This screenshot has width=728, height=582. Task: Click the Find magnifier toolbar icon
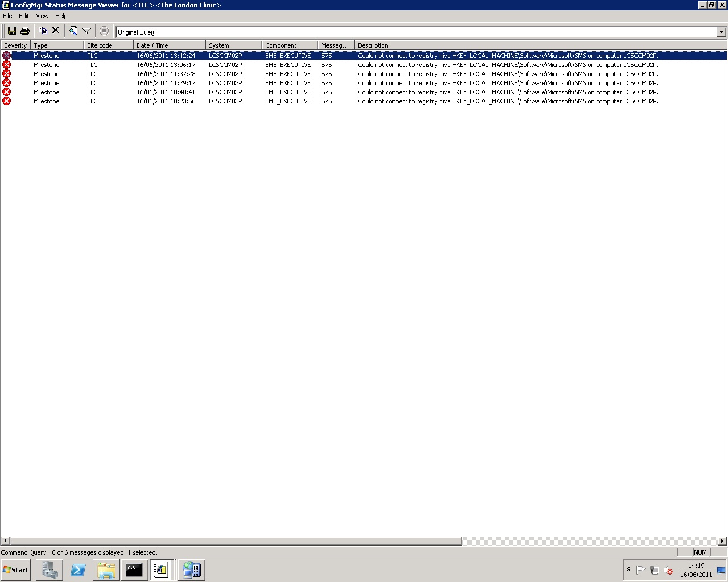[x=73, y=31]
